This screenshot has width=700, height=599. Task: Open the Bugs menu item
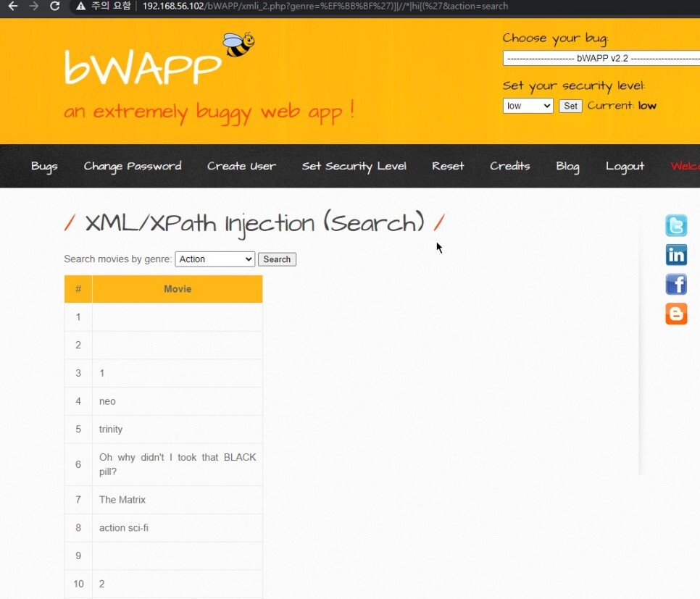click(x=44, y=166)
